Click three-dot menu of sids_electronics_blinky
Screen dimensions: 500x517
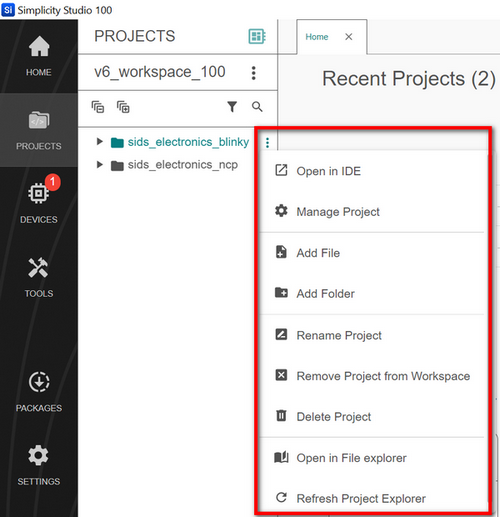[267, 143]
